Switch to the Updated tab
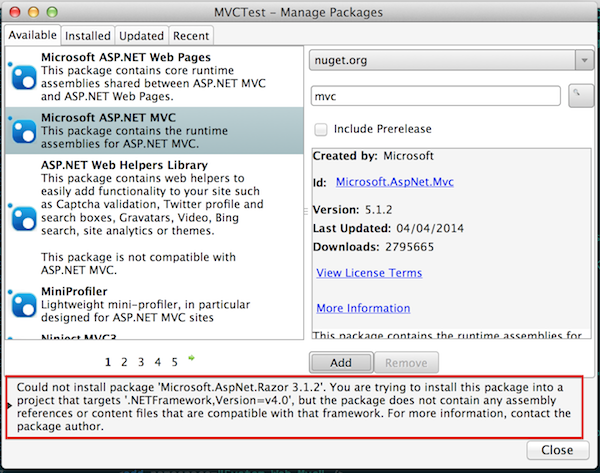 pyautogui.click(x=142, y=36)
